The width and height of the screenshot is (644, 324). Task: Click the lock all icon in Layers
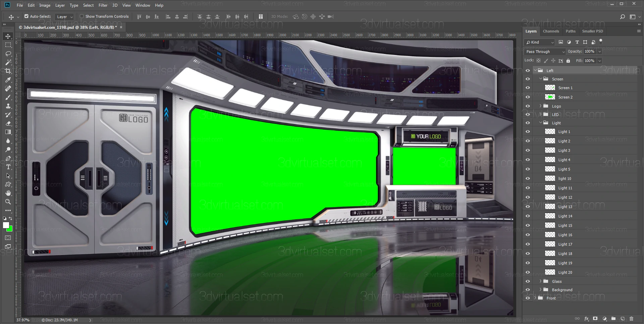(568, 61)
